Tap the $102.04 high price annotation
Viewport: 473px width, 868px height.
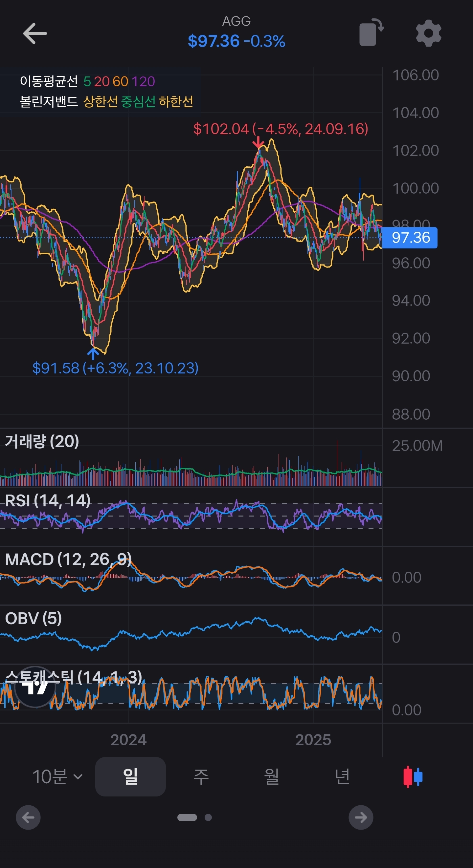(281, 129)
